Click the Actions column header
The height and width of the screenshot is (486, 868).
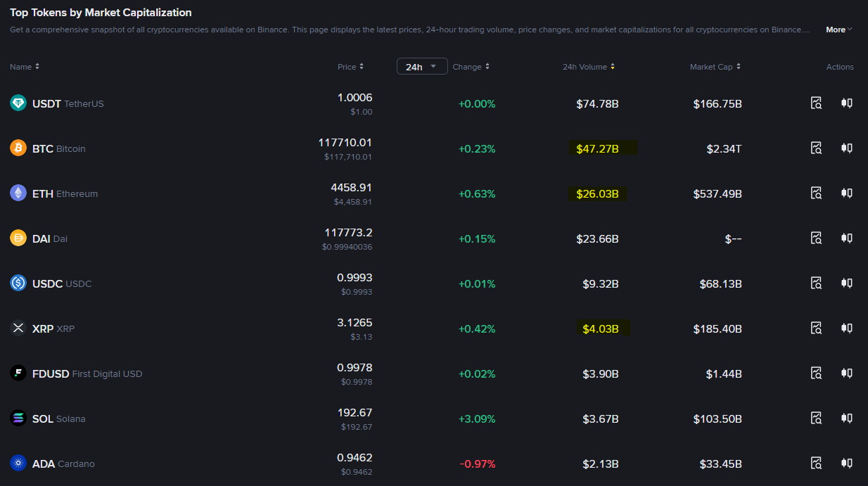coord(840,67)
